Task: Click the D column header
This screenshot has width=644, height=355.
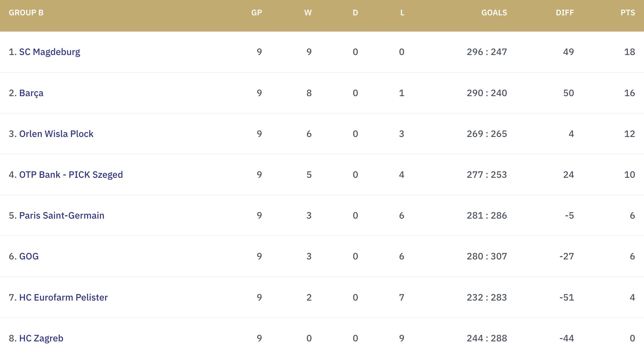Action: [x=355, y=13]
